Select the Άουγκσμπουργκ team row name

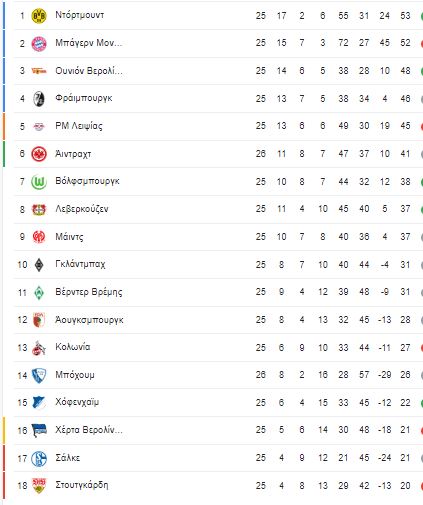pyautogui.click(x=89, y=320)
